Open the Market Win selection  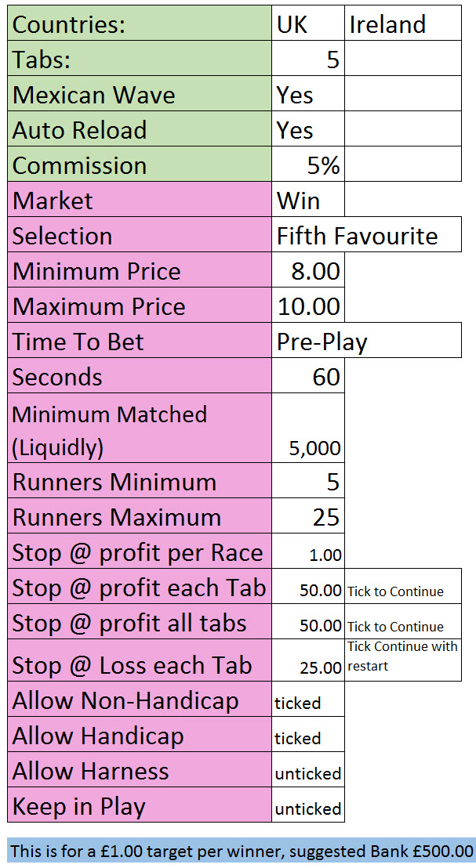pos(307,201)
